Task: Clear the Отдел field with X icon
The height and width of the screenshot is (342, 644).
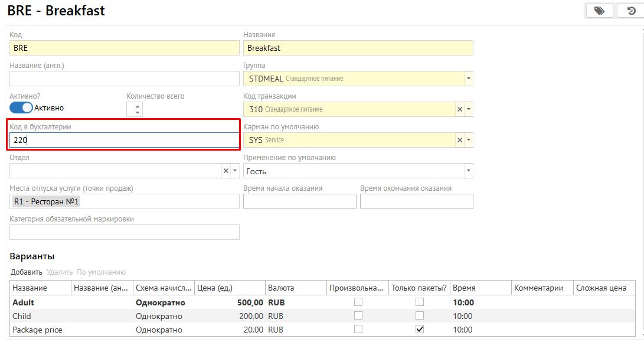Action: pos(225,171)
